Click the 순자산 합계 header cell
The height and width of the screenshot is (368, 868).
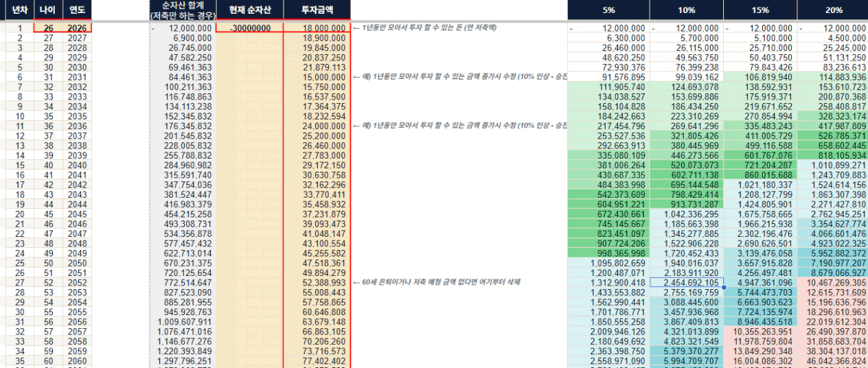tap(182, 10)
